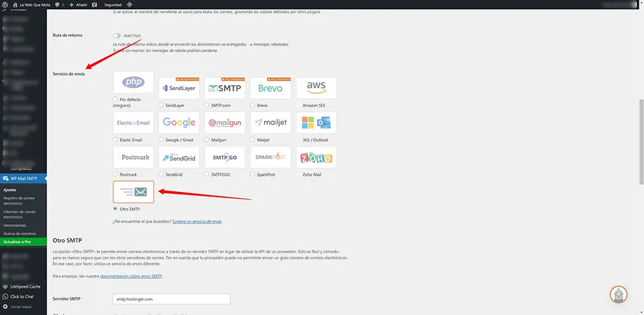Collapse the sidebar with Cerrar menú

click(x=19, y=307)
